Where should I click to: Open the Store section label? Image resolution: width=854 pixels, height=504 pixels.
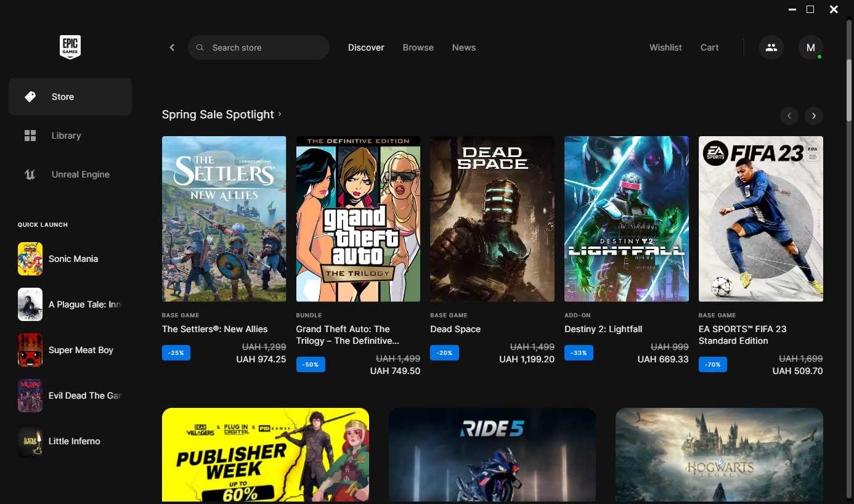pos(63,97)
